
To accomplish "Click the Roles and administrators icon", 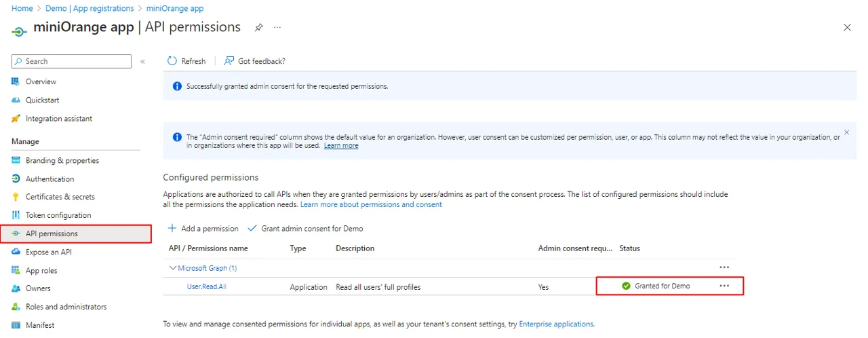I will pyautogui.click(x=16, y=307).
